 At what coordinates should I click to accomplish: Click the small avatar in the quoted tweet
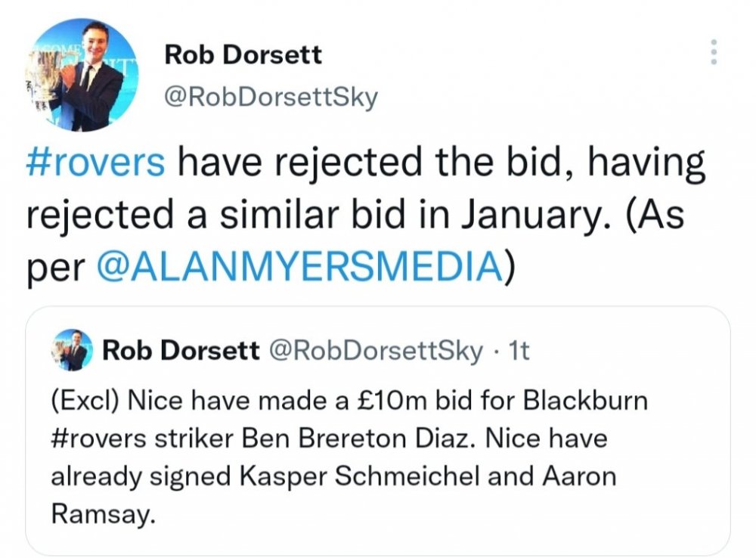tap(73, 350)
